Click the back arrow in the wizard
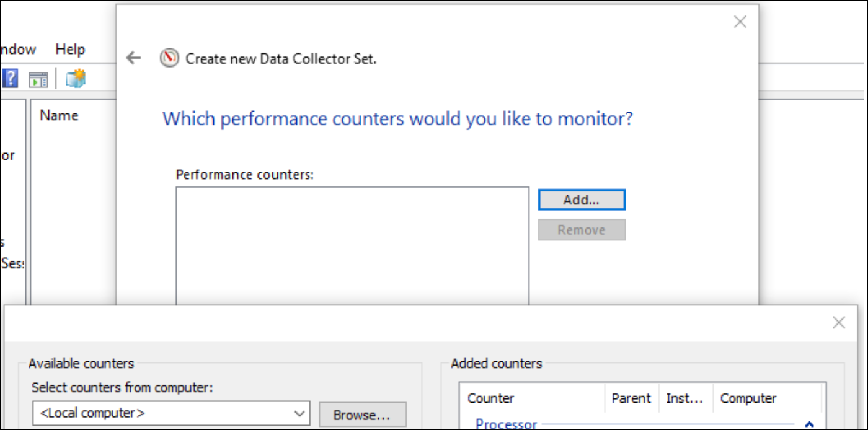The width and height of the screenshot is (868, 430). coord(133,58)
